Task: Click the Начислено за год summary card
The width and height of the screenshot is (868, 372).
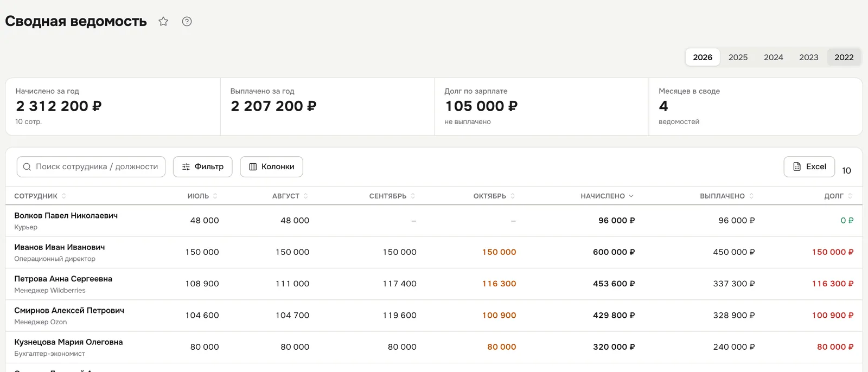Action: (x=113, y=107)
